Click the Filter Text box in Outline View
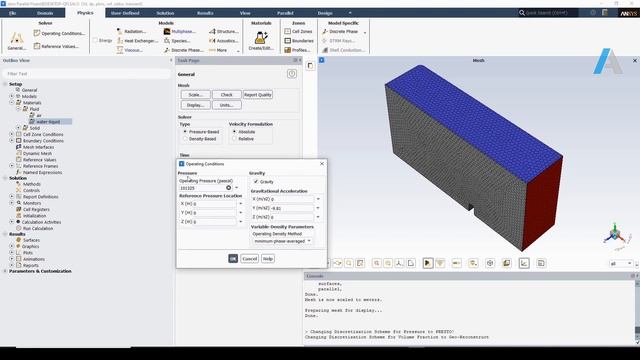Viewport: 640px width, 360px height. pos(87,74)
